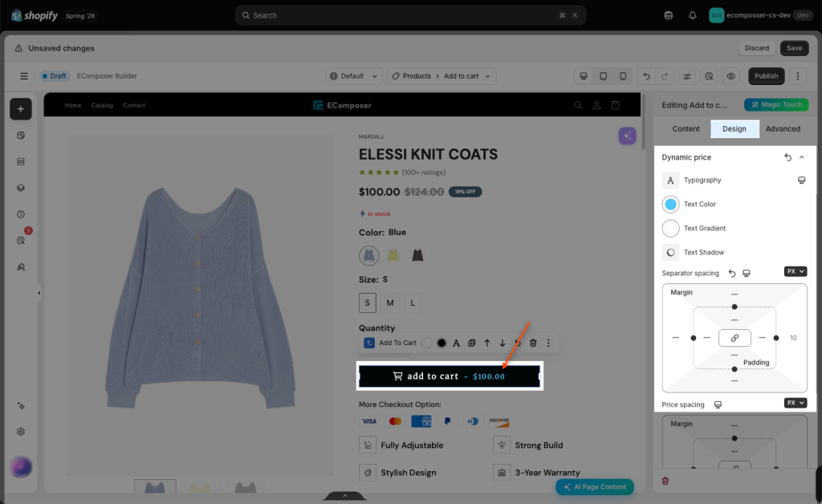The image size is (822, 504).
Task: Select tablet device view icon
Action: [604, 76]
